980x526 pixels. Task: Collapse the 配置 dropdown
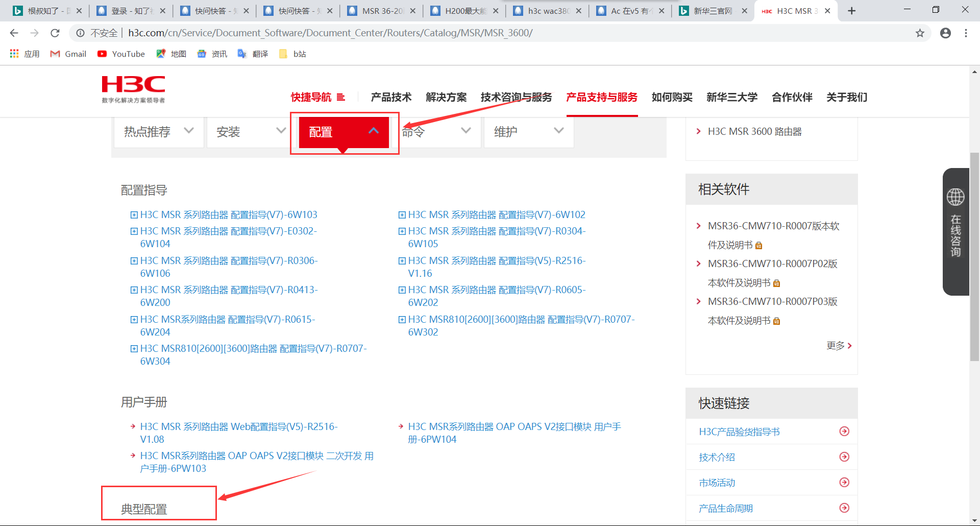coord(344,132)
